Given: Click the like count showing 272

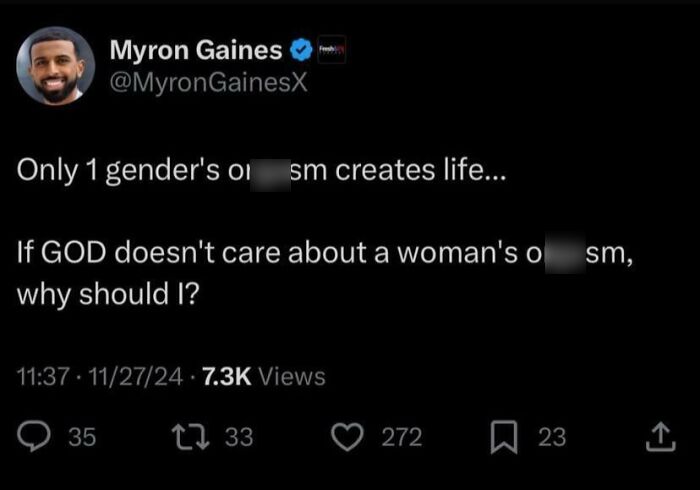Looking at the screenshot, I should (x=404, y=437).
